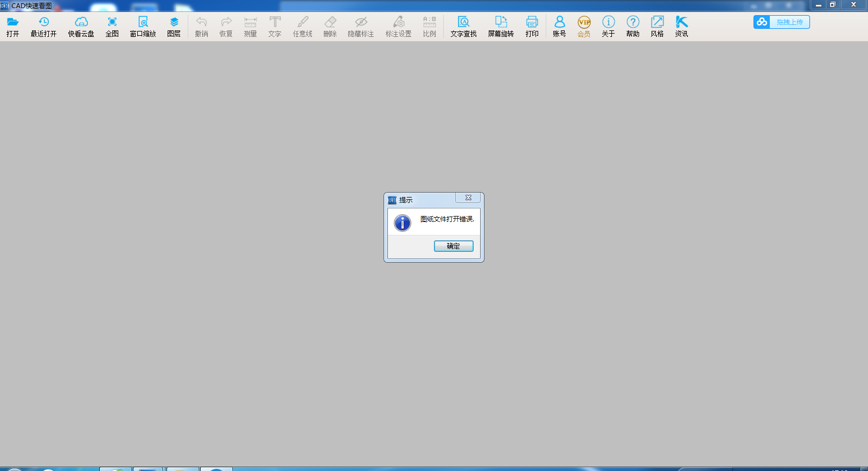This screenshot has width=868, height=471.
Task: Click the blue info icon in dialog
Action: coord(403,223)
